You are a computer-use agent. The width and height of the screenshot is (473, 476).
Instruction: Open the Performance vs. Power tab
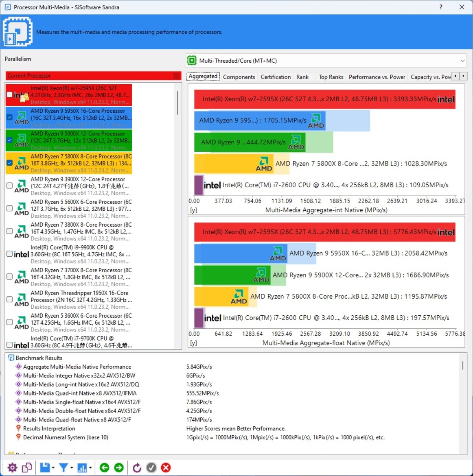(377, 77)
